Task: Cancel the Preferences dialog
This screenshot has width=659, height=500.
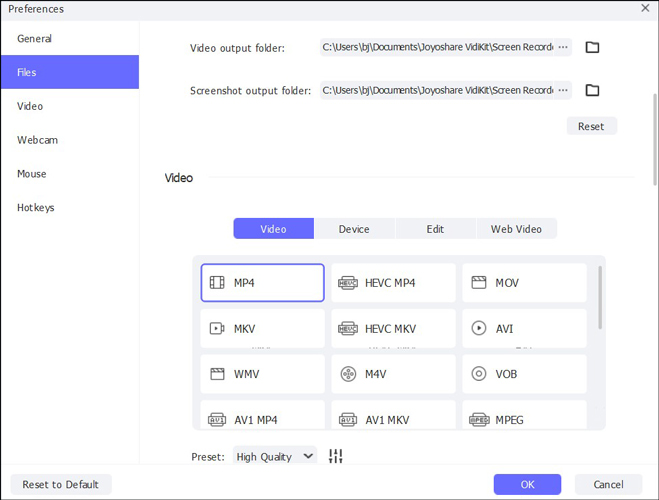Action: pos(609,484)
